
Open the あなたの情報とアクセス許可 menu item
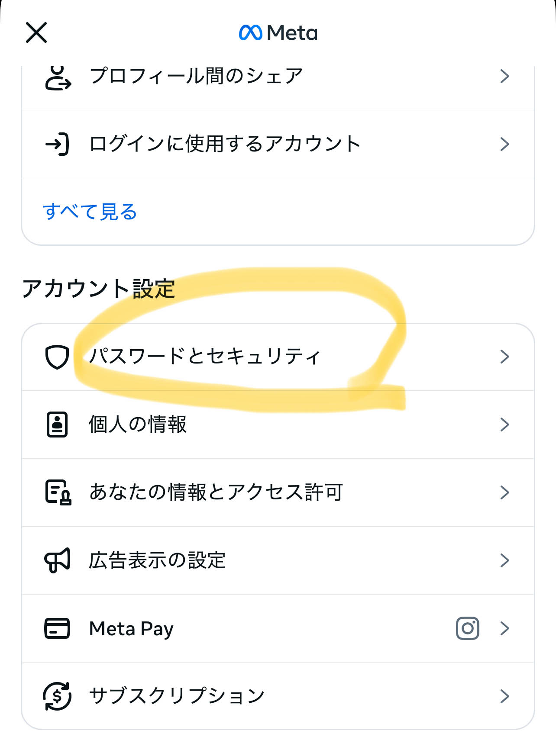pyautogui.click(x=278, y=492)
